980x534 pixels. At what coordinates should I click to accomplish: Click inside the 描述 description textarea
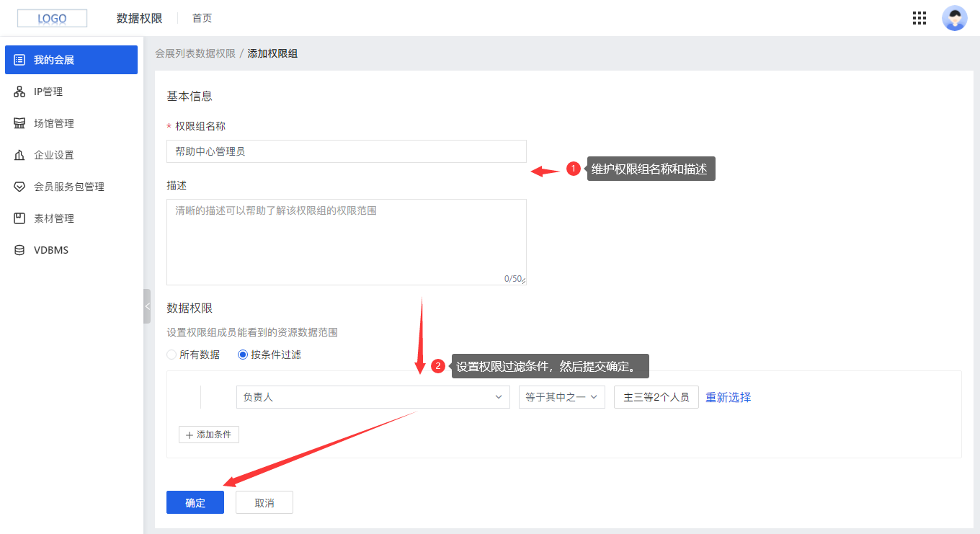346,238
